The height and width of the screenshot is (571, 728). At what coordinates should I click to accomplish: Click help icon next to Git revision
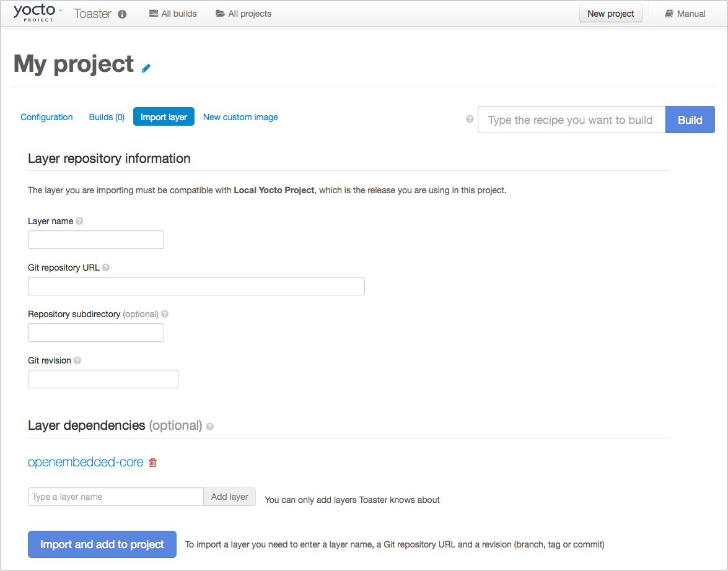pyautogui.click(x=77, y=360)
